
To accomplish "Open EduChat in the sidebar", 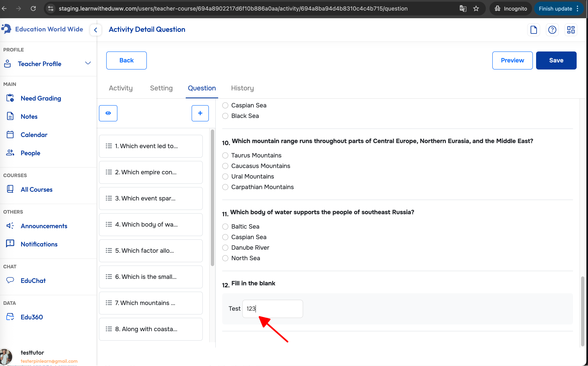I will tap(33, 280).
